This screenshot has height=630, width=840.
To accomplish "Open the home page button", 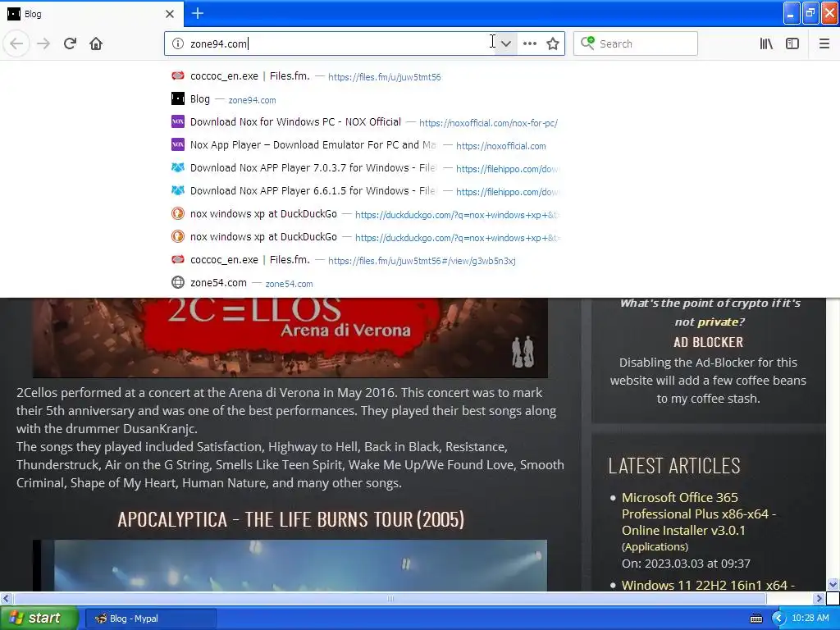I will [x=96, y=43].
